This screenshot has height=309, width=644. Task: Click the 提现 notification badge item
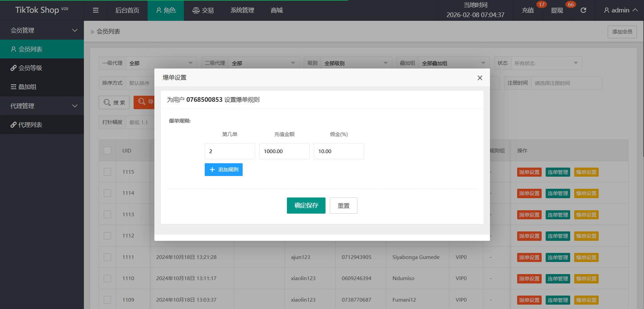[x=557, y=10]
